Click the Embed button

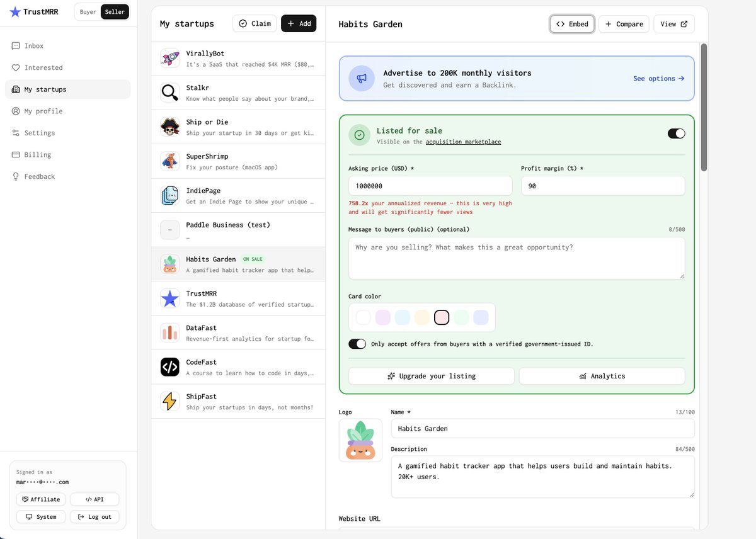point(572,24)
